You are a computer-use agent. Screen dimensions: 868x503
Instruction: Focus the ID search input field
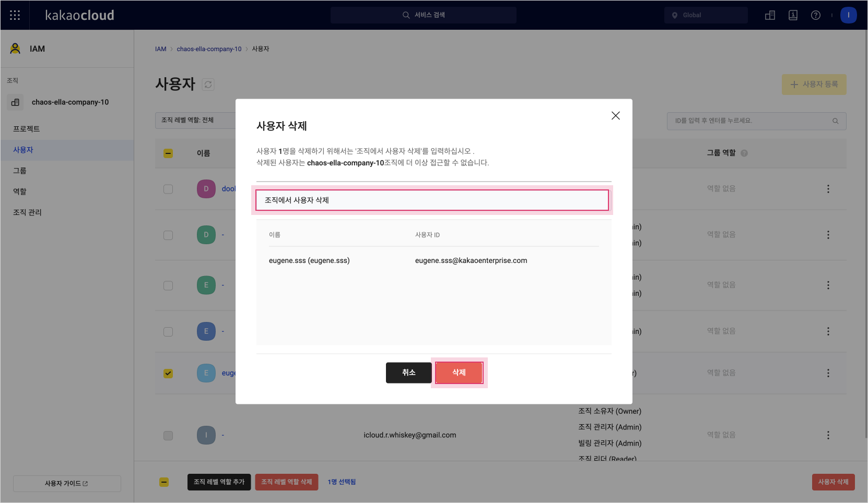click(757, 121)
